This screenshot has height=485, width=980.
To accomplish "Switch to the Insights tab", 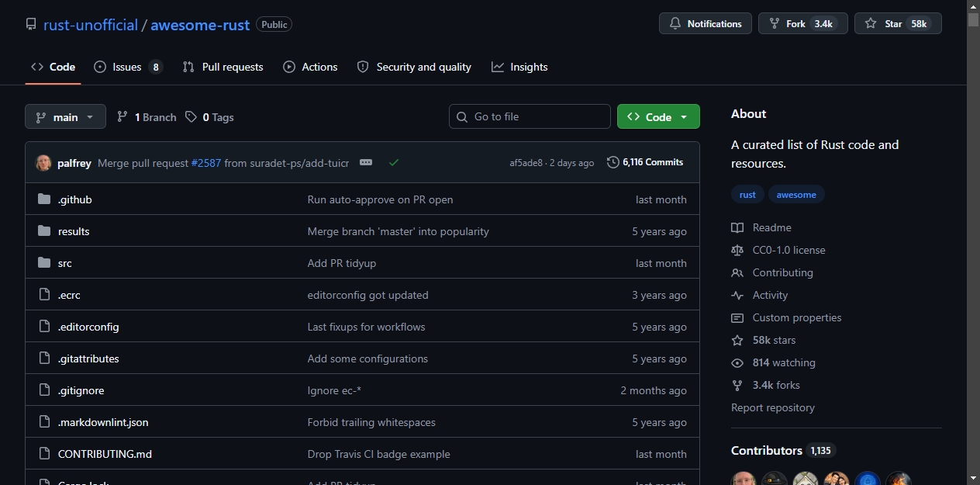I will [519, 67].
